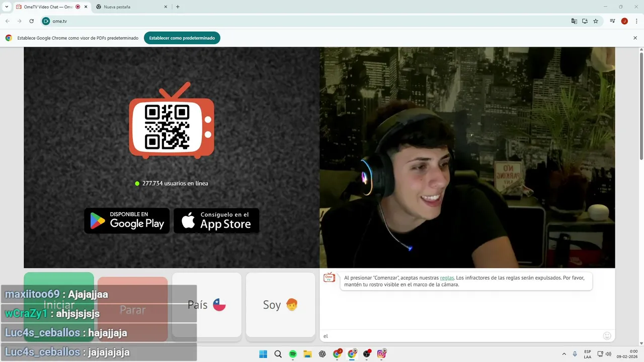
Task: Open the translate page icon
Action: point(574,21)
